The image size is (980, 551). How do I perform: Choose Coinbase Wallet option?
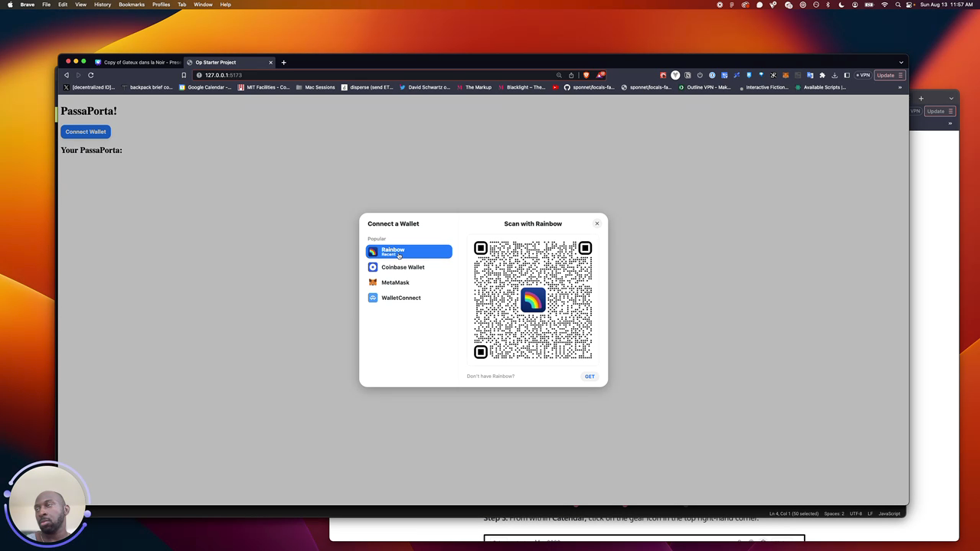pos(409,267)
